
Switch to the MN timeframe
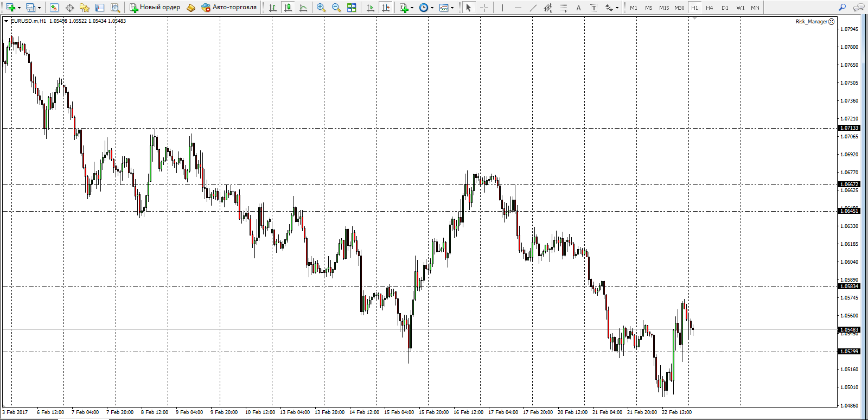pyautogui.click(x=755, y=8)
